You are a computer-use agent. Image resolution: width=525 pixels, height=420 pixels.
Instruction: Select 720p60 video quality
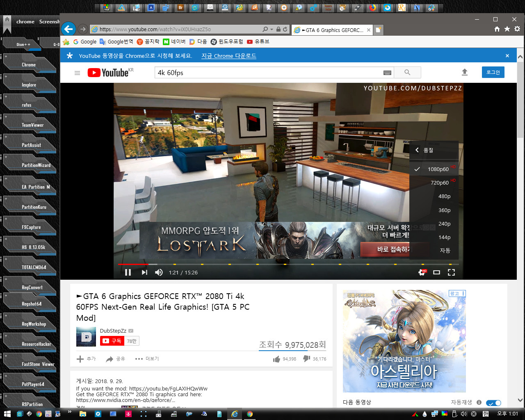point(434,183)
